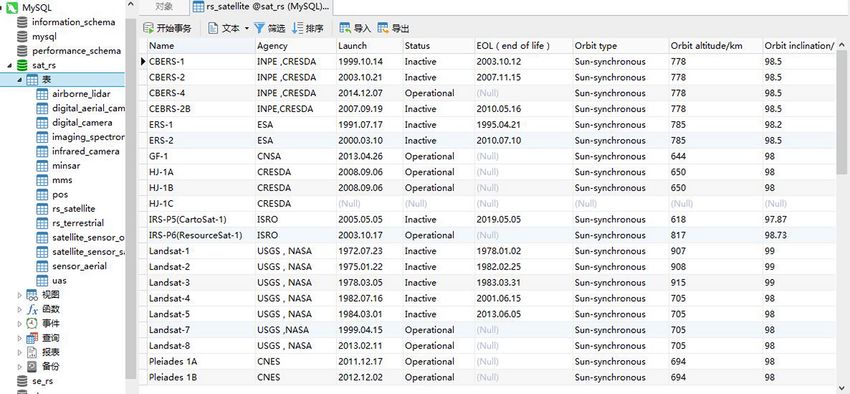Expand the 查询 queries node
This screenshot has width=850, height=394.
[20, 338]
